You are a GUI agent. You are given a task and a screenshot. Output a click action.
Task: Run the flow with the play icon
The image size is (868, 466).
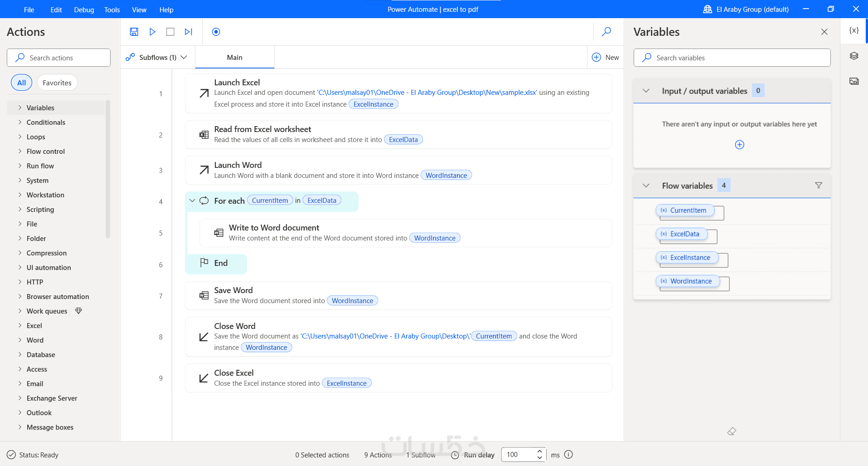click(152, 32)
